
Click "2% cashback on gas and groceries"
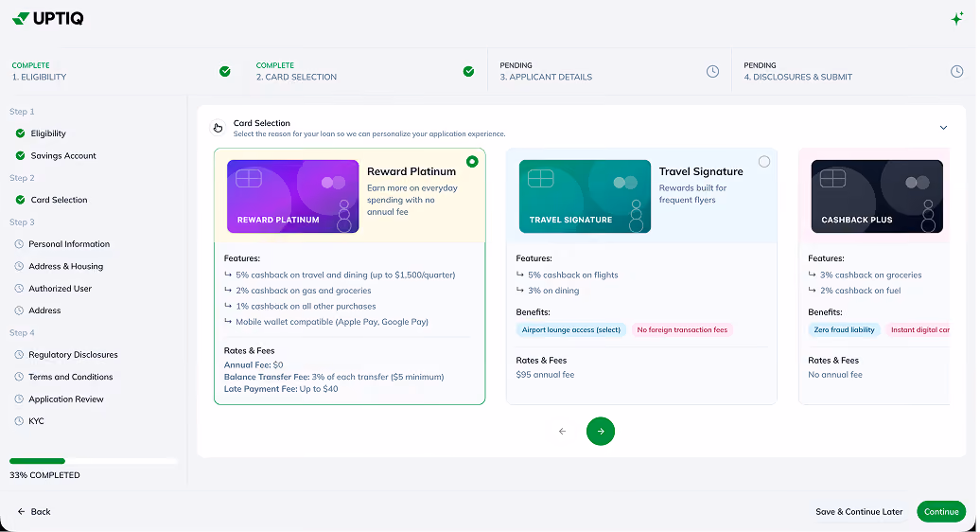(303, 291)
